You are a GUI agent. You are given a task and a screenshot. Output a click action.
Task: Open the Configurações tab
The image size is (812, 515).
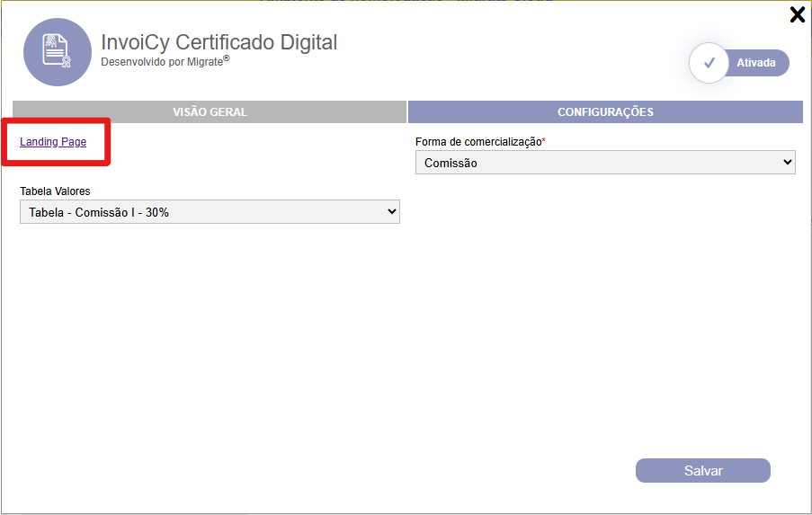pos(605,112)
